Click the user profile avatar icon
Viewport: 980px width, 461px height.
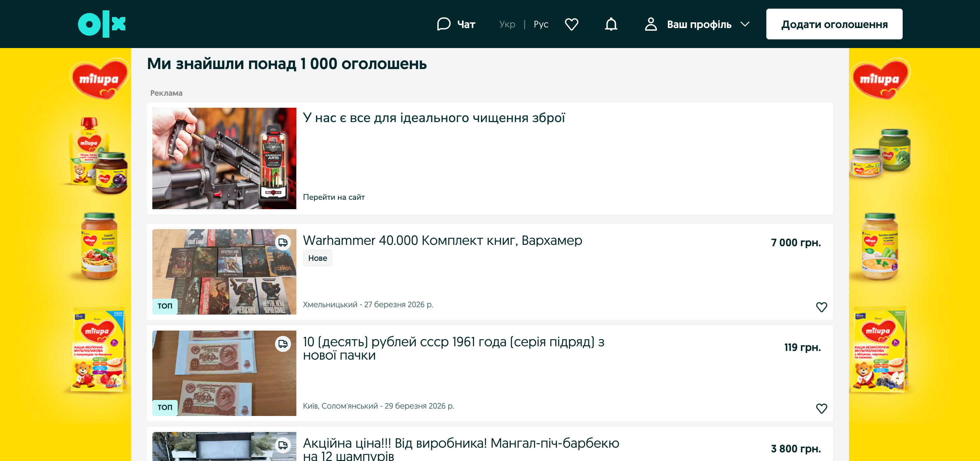[x=651, y=24]
